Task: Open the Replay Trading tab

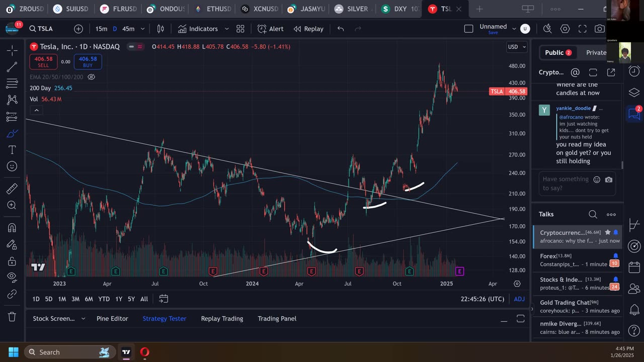Action: pyautogui.click(x=222, y=319)
